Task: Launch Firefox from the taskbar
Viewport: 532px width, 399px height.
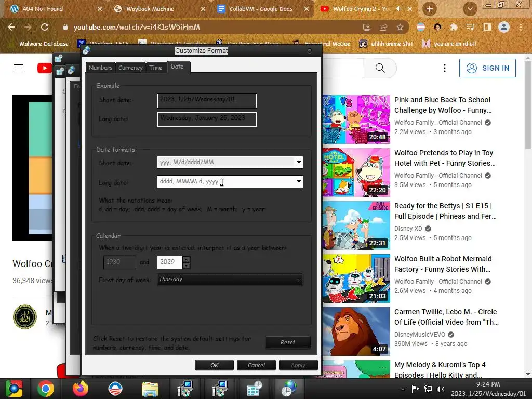Action: pos(81,389)
